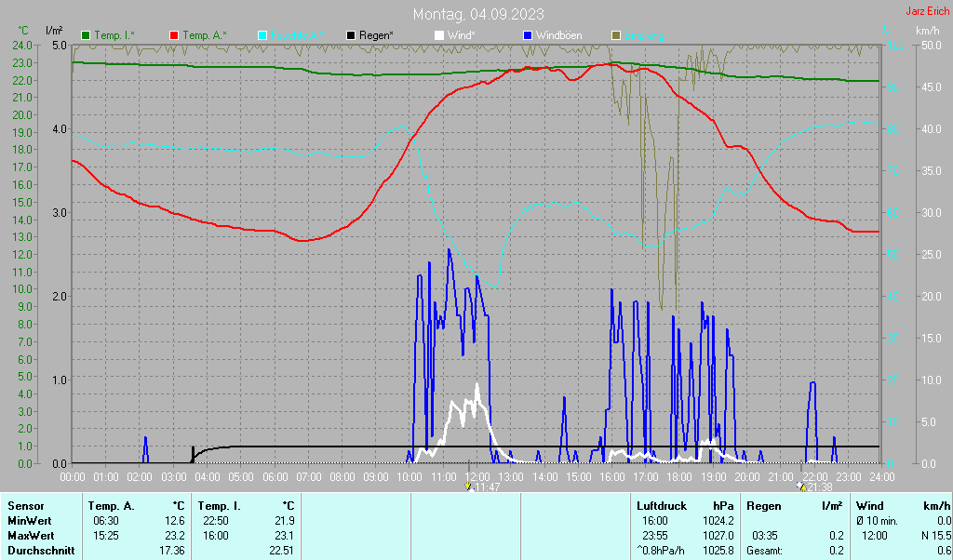Click the 'Sensor' header in the table
This screenshot has width=953, height=560.
coord(25,506)
